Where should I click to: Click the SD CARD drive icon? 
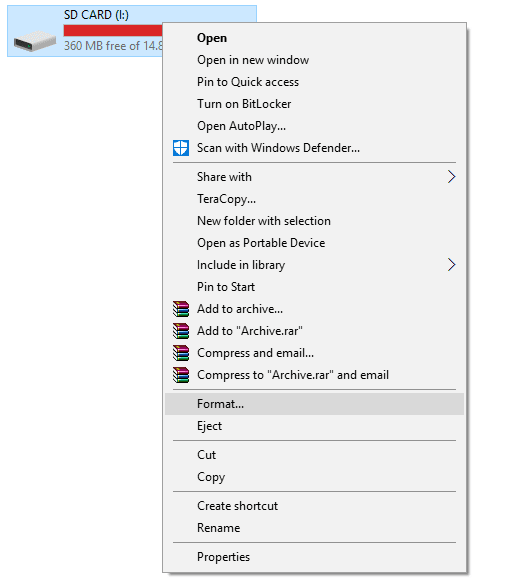[x=35, y=41]
